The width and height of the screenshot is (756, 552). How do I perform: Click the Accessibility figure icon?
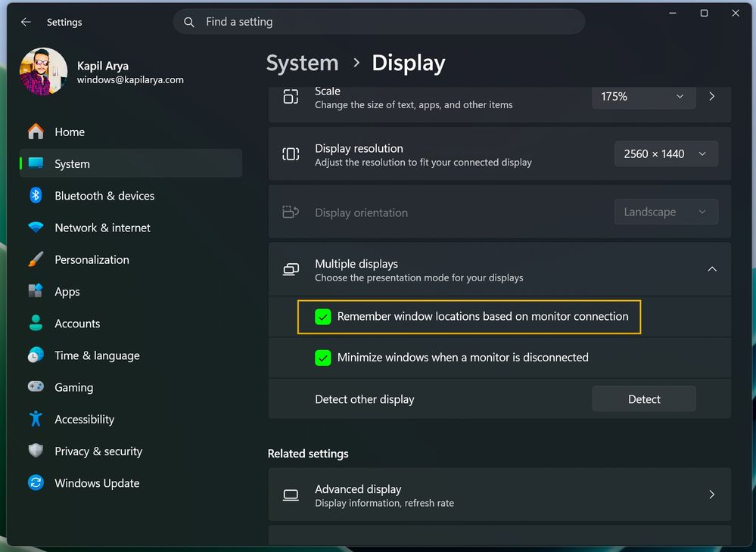[36, 419]
